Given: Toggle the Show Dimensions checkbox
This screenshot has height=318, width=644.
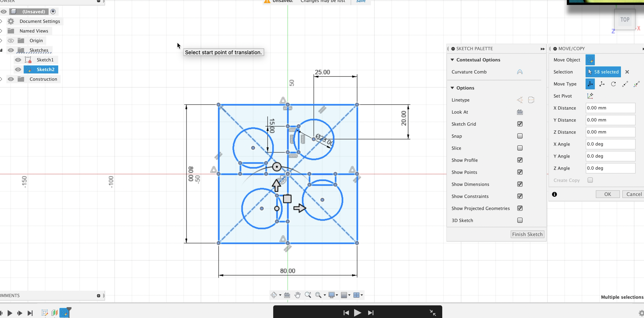Looking at the screenshot, I should 520,184.
